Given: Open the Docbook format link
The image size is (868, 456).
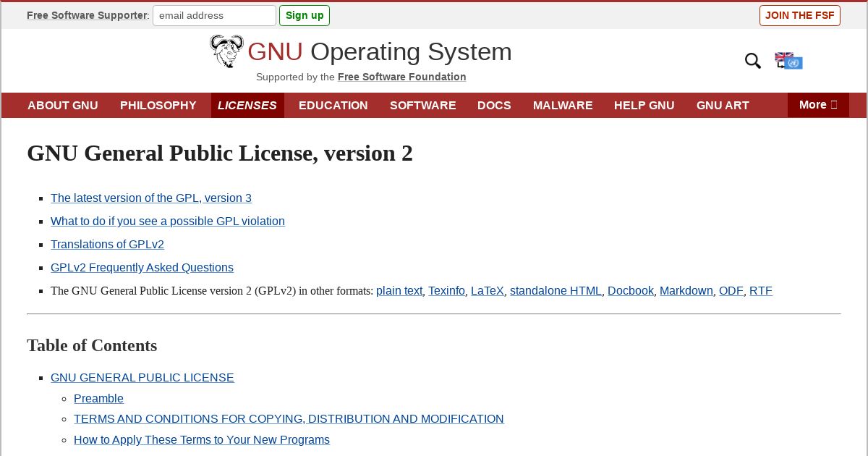Looking at the screenshot, I should (x=631, y=290).
